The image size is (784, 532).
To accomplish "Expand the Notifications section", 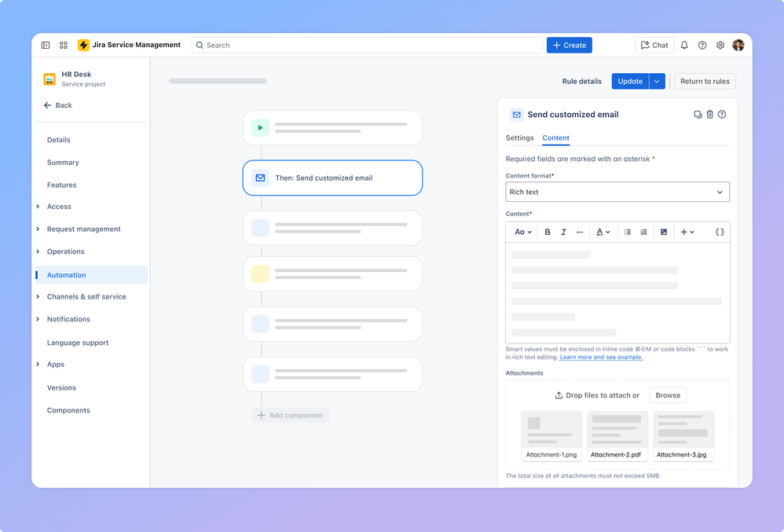I will (x=38, y=319).
